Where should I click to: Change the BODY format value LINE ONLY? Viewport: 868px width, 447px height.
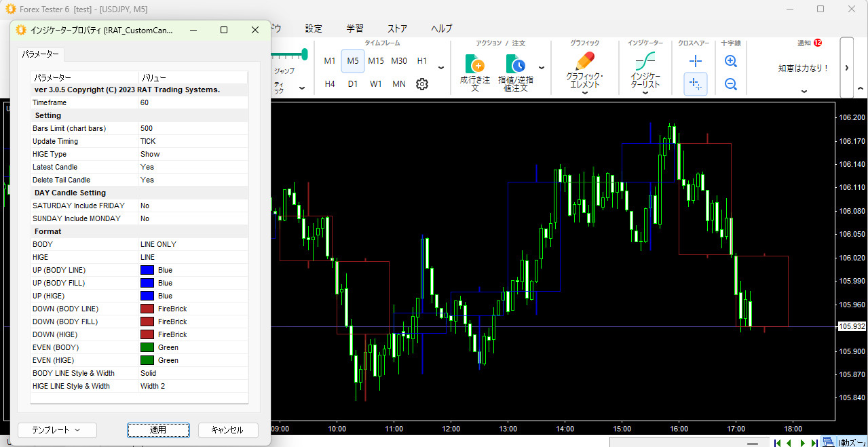[193, 244]
